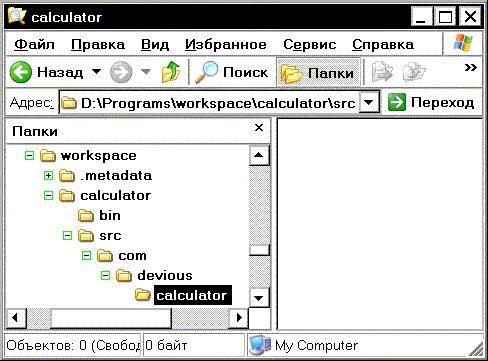488x361 pixels.
Task: Click the open folder icon beside selected calculator
Action: click(143, 295)
